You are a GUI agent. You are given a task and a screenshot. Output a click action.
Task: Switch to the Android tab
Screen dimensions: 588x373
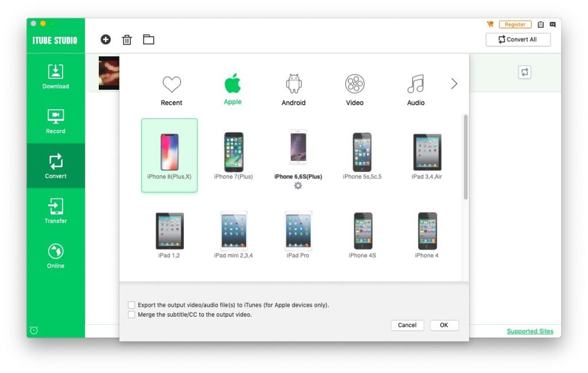click(x=293, y=90)
